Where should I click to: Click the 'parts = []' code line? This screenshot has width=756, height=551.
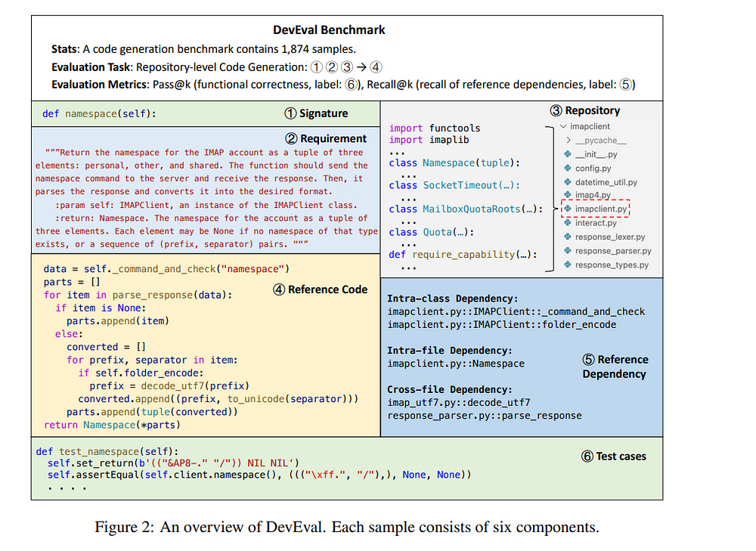(x=72, y=282)
